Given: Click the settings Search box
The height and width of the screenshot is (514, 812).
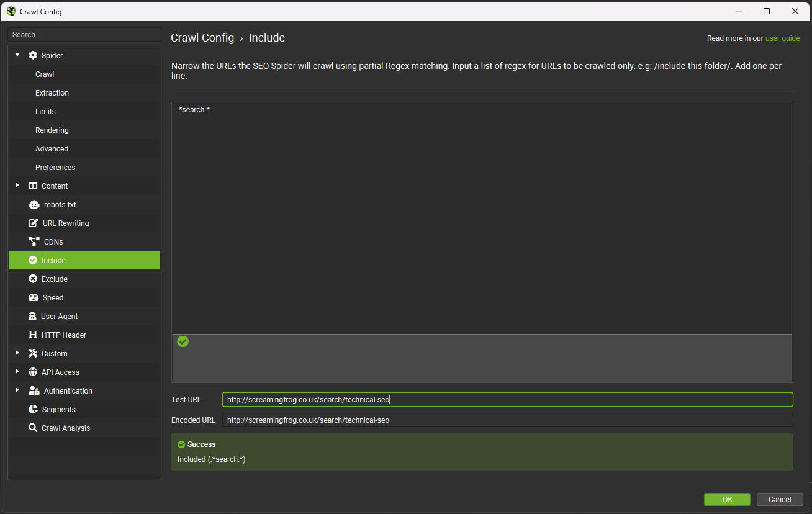Looking at the screenshot, I should coord(84,35).
